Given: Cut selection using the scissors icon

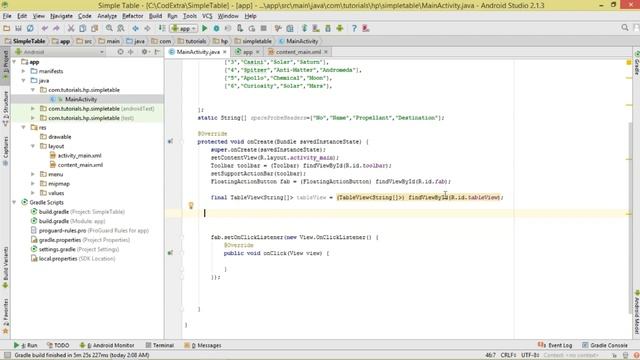Looking at the screenshot, I should 71,28.
